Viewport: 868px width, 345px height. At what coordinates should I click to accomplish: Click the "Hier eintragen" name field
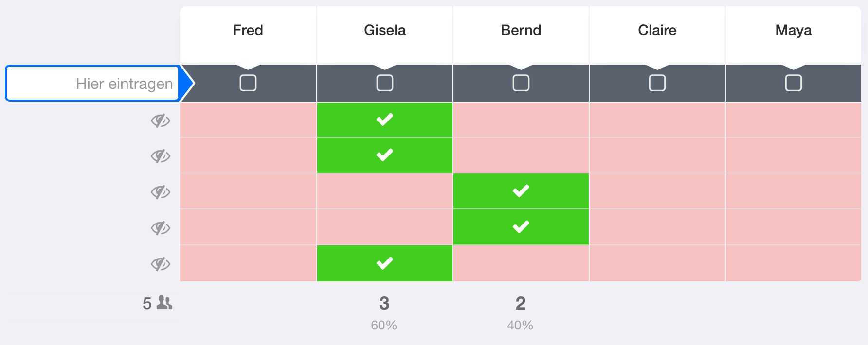click(92, 84)
